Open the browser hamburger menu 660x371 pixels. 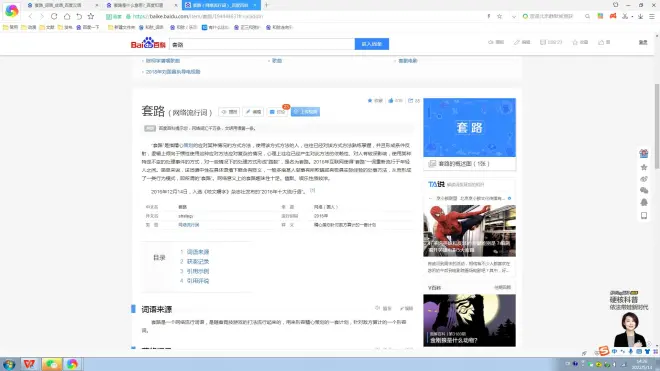(652, 16)
